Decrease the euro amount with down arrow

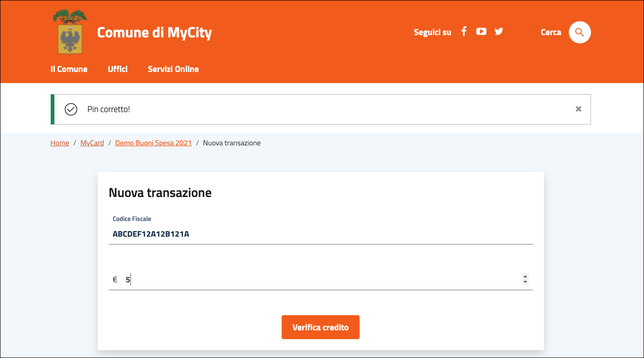click(x=525, y=282)
